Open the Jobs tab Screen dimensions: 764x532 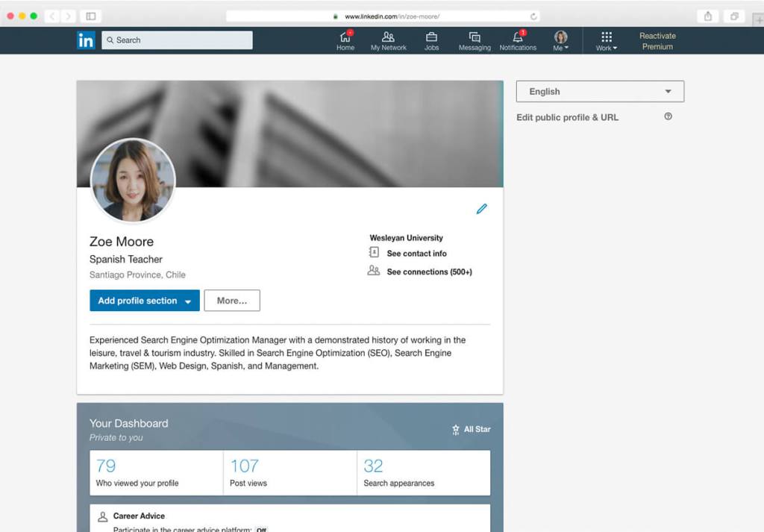point(431,40)
